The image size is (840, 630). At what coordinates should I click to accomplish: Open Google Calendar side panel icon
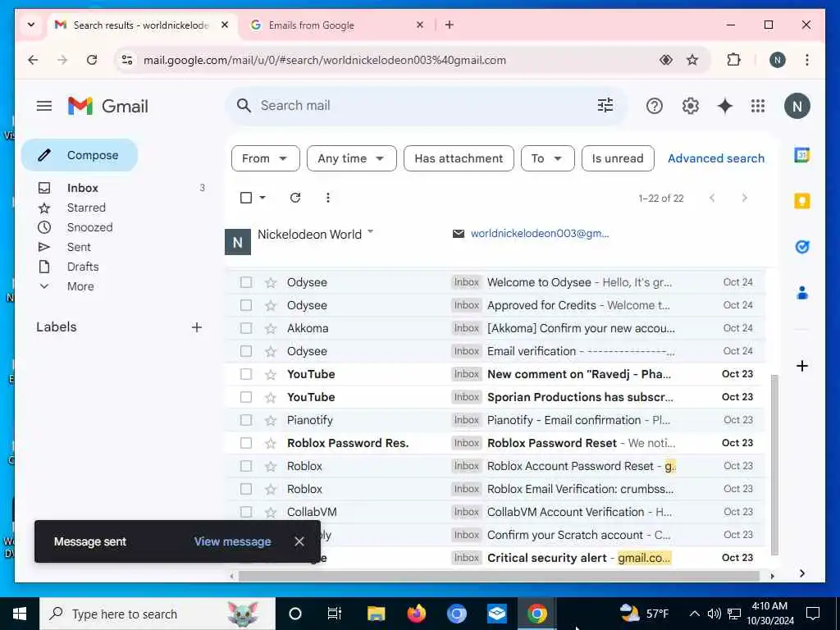click(x=801, y=155)
